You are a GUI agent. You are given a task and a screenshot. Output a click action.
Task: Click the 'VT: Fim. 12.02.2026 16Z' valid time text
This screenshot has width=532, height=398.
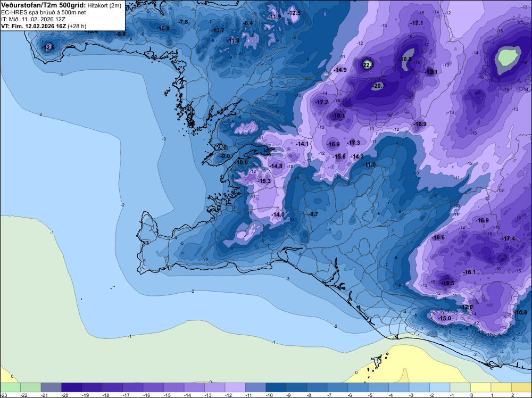tap(34, 26)
